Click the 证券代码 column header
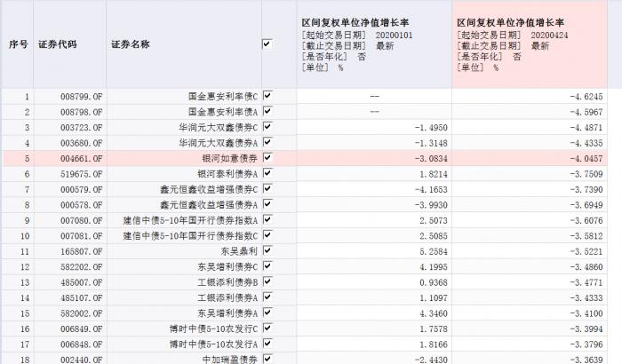This screenshot has height=364, width=622. [x=58, y=44]
